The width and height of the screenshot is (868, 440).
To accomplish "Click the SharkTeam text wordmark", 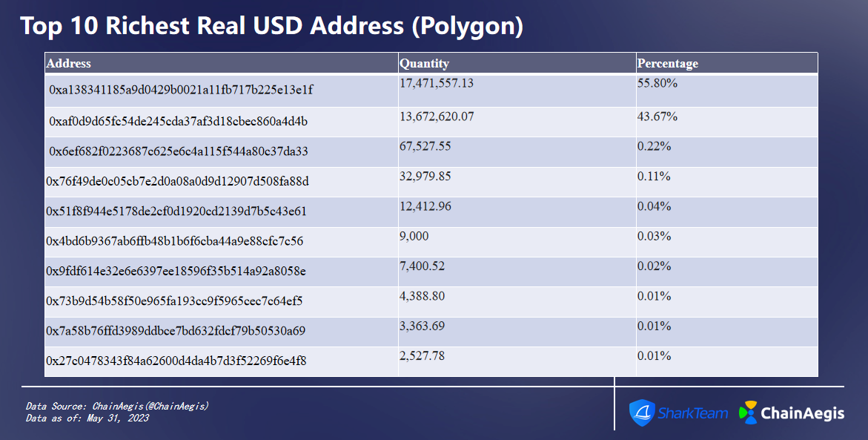I will [692, 413].
